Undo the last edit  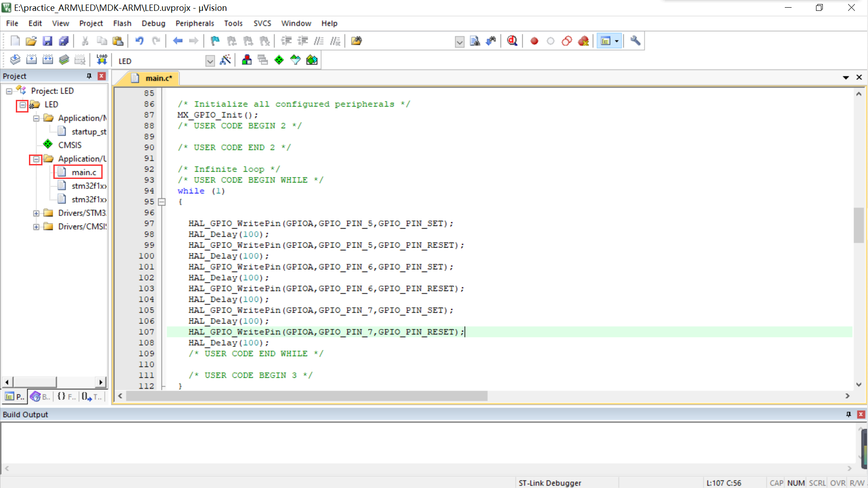point(139,41)
